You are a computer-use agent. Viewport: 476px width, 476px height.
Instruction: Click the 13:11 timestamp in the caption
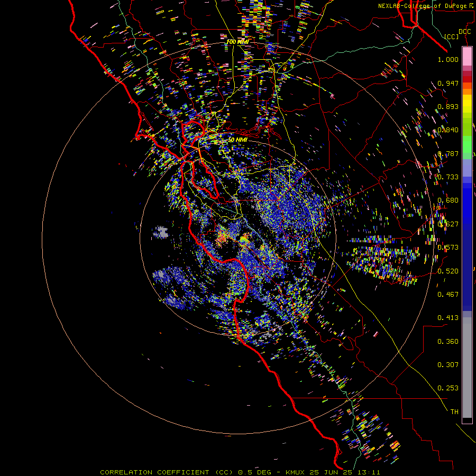point(369,472)
